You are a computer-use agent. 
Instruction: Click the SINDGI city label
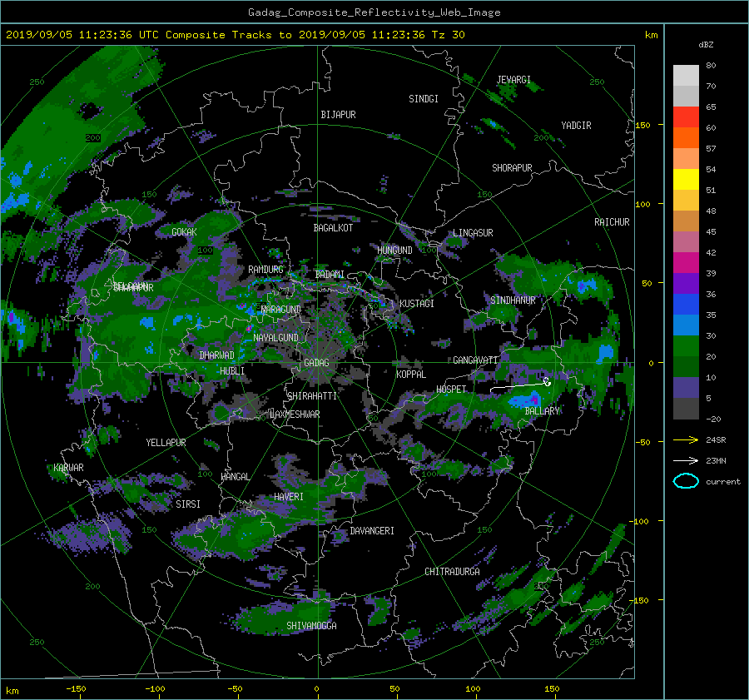click(x=424, y=99)
